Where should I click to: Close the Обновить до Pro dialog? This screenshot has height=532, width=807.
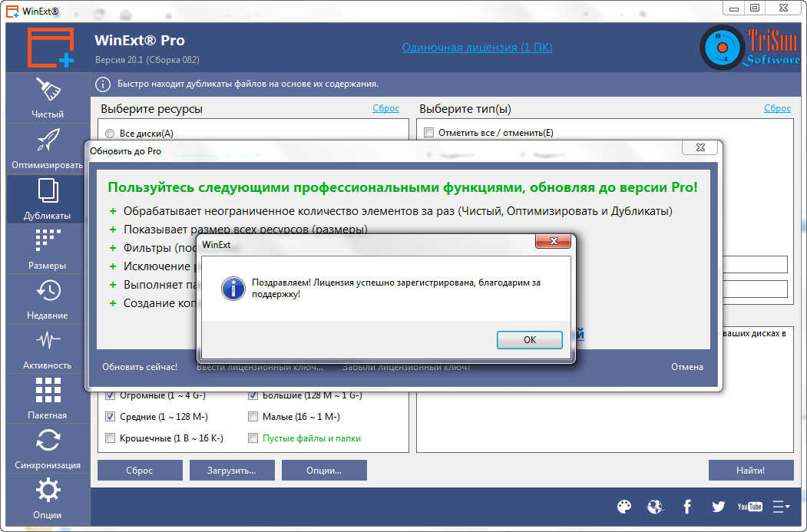[x=700, y=147]
